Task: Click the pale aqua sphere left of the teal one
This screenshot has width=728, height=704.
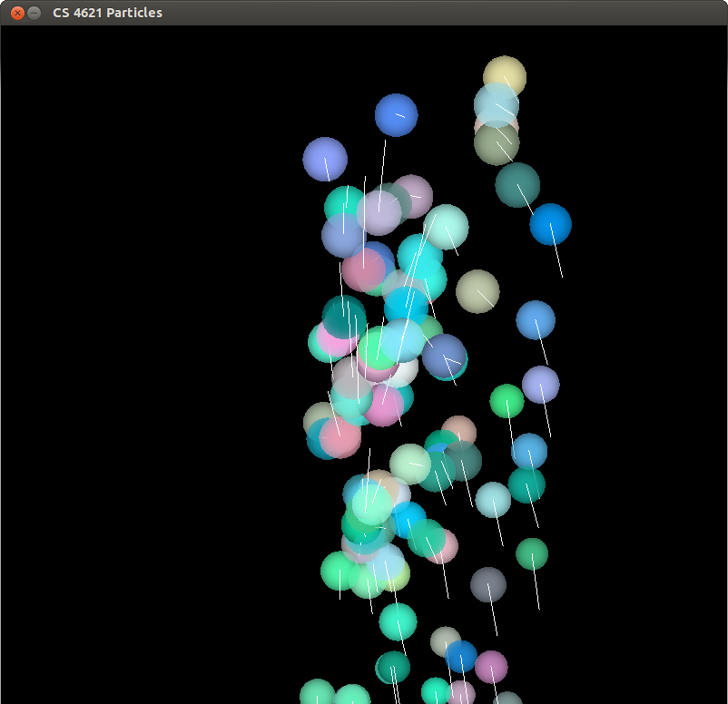Action: click(x=493, y=500)
